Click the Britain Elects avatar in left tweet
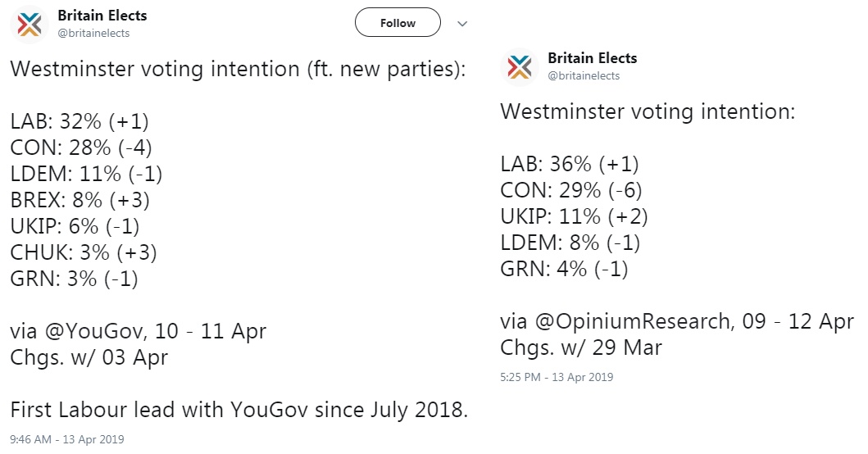The width and height of the screenshot is (868, 454). click(x=30, y=25)
